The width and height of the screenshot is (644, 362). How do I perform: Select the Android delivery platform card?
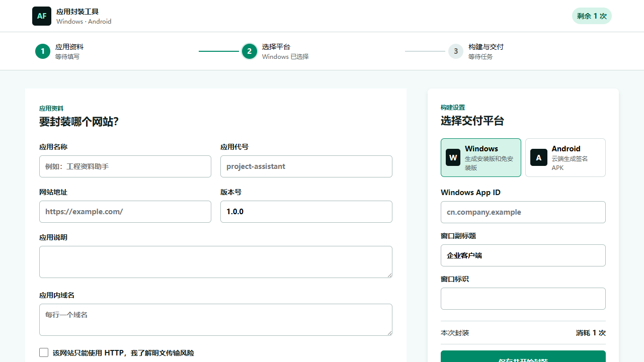tap(566, 158)
